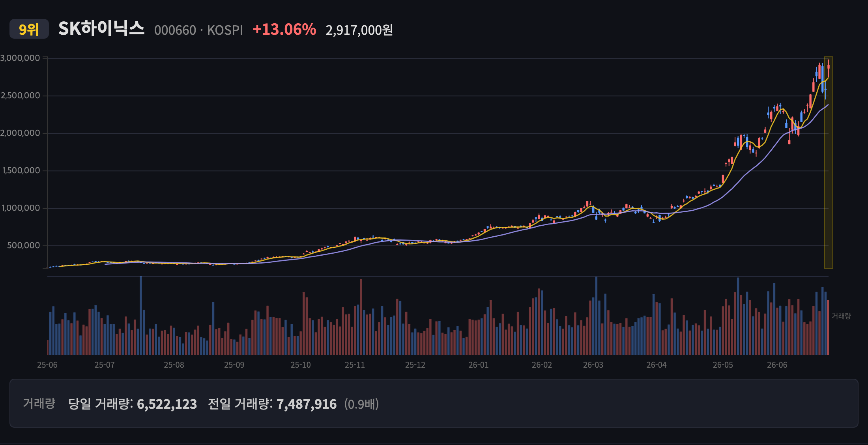Click the 25-07 date label
Viewport: 868px width, 445px height.
(105, 365)
